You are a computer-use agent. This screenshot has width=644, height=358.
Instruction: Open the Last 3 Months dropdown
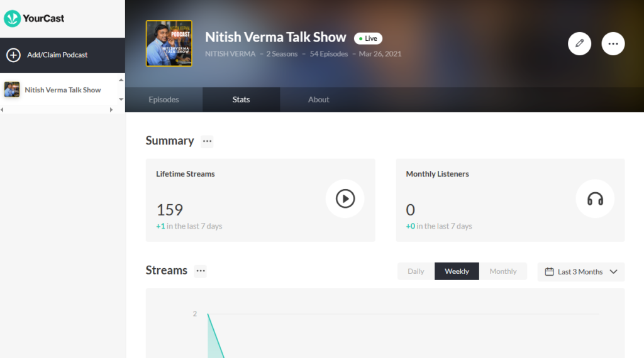(581, 272)
